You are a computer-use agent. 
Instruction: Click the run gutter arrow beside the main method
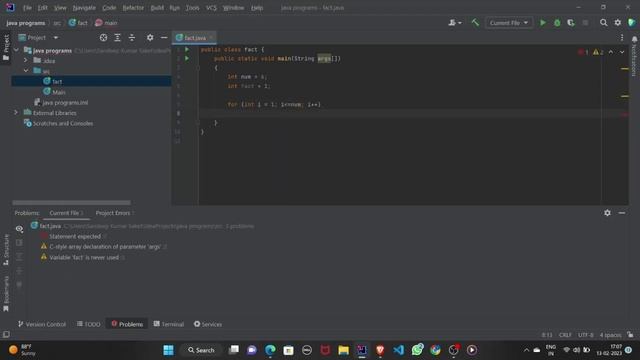(187, 58)
